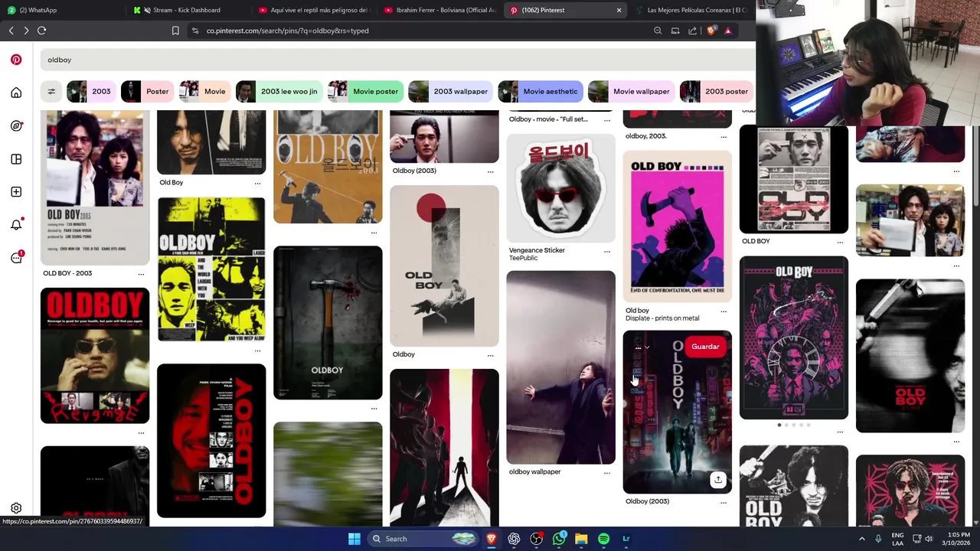Open Spotify from the taskbar
This screenshot has width=980, height=551.
(x=603, y=539)
